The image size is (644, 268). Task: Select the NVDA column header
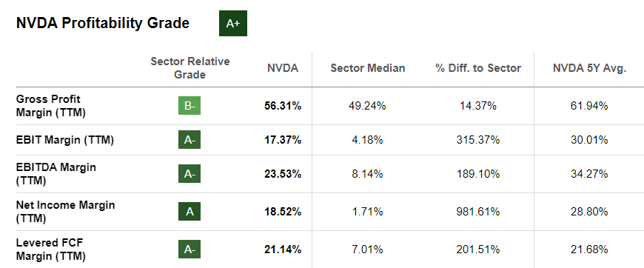283,68
